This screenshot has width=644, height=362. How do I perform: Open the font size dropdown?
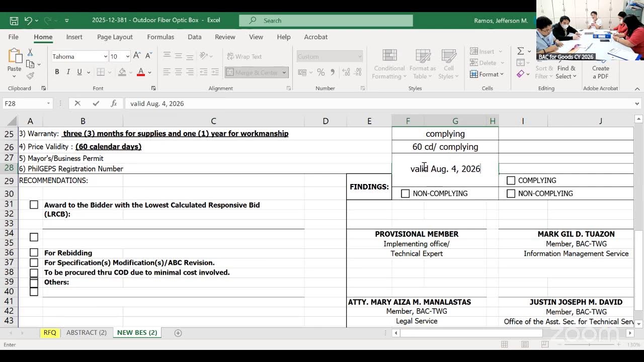pyautogui.click(x=127, y=56)
